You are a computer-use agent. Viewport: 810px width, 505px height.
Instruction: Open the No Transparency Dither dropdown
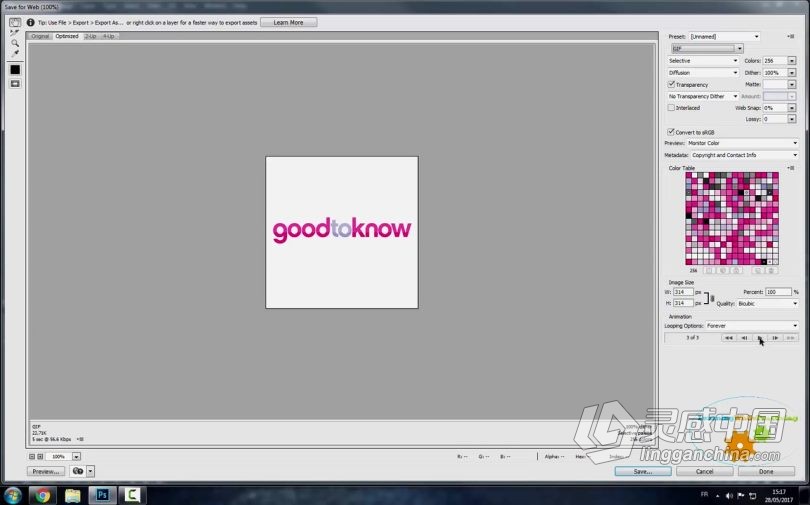pyautogui.click(x=703, y=97)
